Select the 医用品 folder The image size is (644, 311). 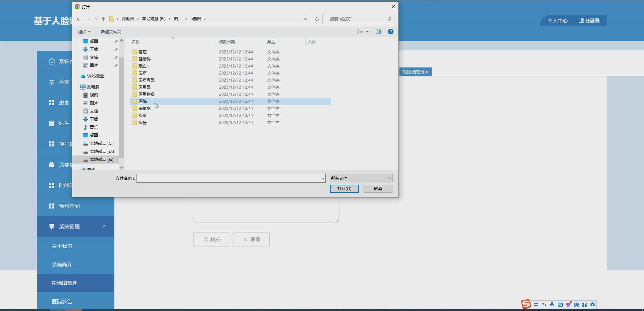tap(145, 87)
